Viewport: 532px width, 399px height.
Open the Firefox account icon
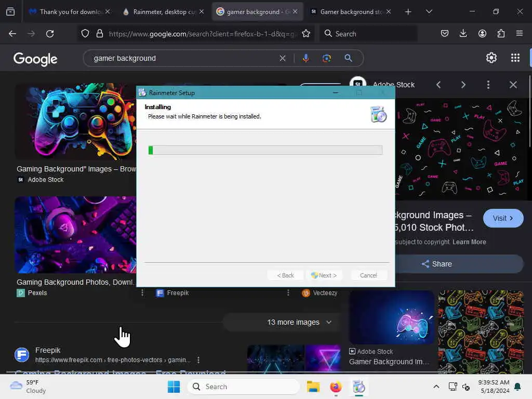coord(482,33)
